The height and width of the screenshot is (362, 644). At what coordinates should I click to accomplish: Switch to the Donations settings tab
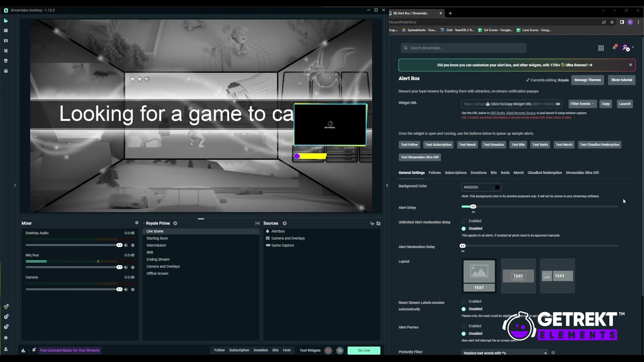(x=478, y=173)
